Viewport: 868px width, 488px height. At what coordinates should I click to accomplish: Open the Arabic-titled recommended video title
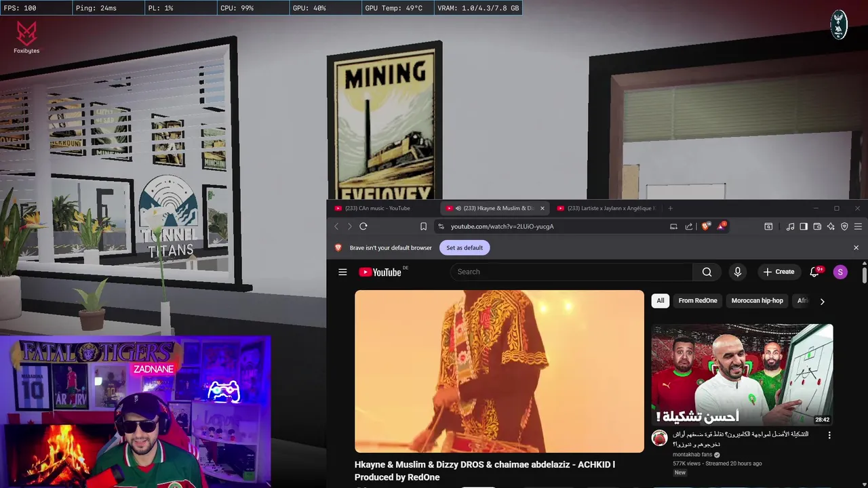click(x=741, y=439)
